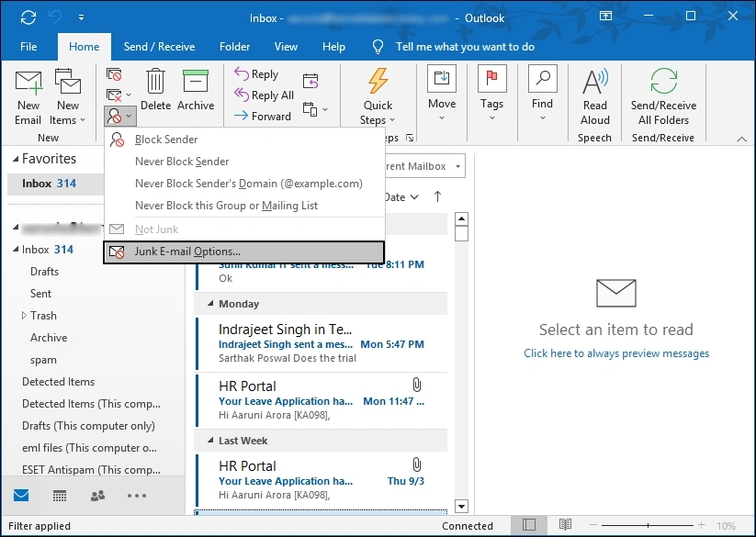Open the File tab
Screen dimensions: 756x537
click(x=28, y=47)
